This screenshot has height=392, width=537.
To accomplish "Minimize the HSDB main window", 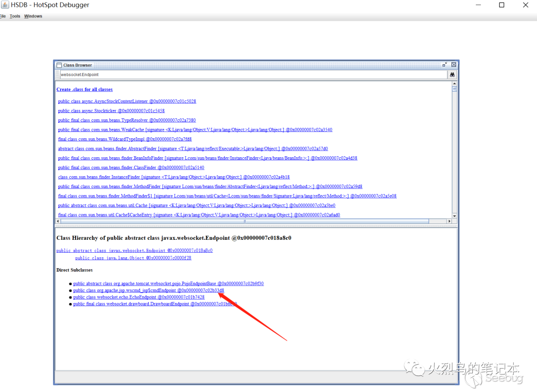I will click(x=478, y=5).
